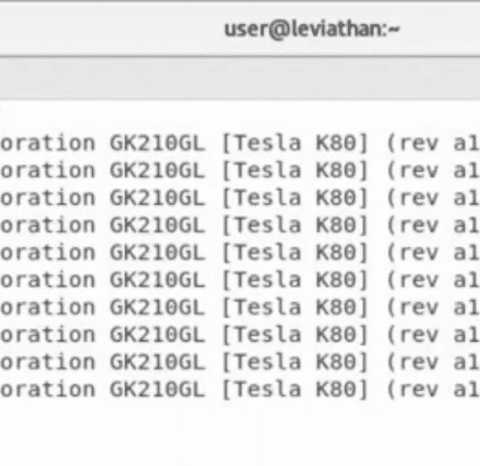Click GK210GL in the last output line
The height and width of the screenshot is (466, 480).
pyautogui.click(x=157, y=390)
